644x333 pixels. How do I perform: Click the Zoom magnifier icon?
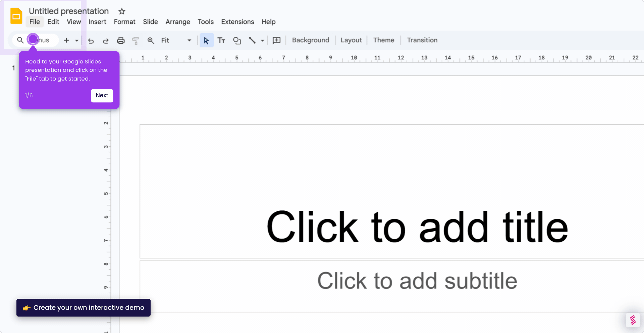[151, 41]
